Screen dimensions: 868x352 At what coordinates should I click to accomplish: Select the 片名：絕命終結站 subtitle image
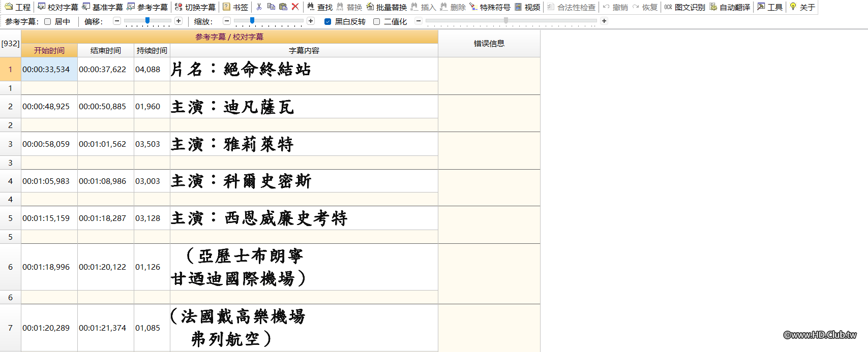pyautogui.click(x=241, y=69)
